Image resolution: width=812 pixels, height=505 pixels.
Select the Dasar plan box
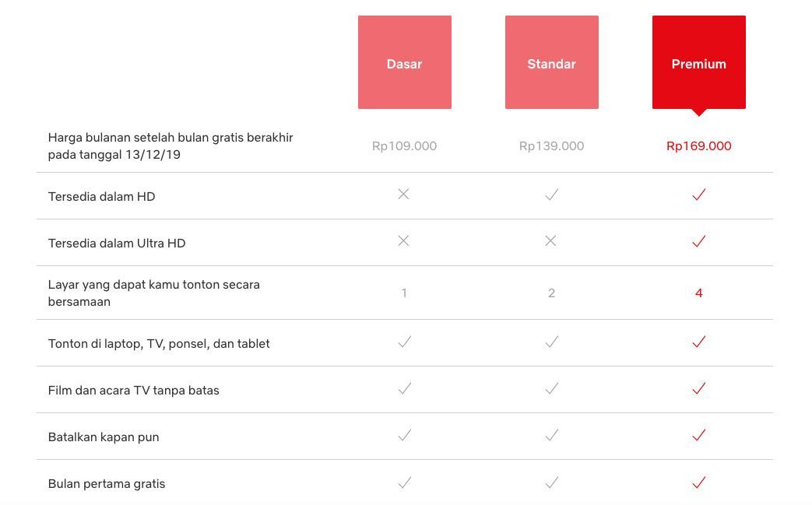pyautogui.click(x=405, y=62)
